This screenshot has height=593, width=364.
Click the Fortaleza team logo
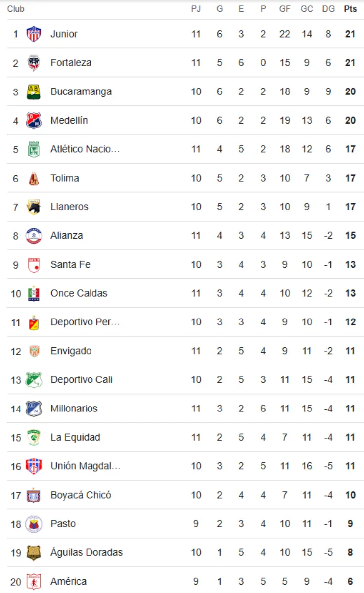[34, 63]
